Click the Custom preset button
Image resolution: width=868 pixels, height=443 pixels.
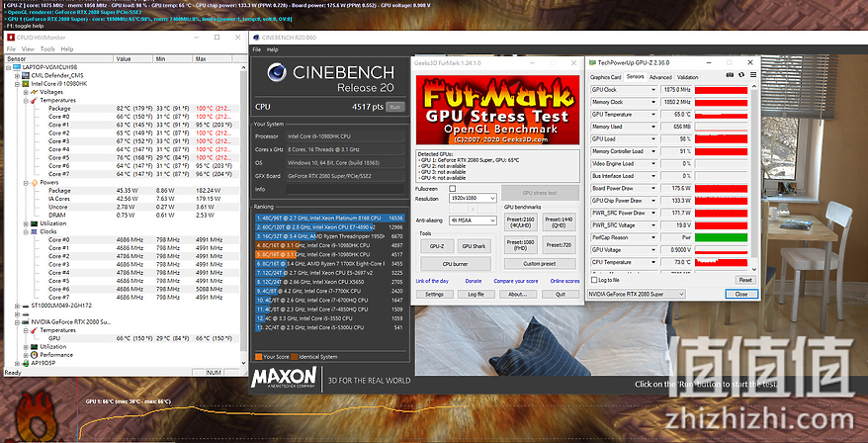(x=539, y=264)
